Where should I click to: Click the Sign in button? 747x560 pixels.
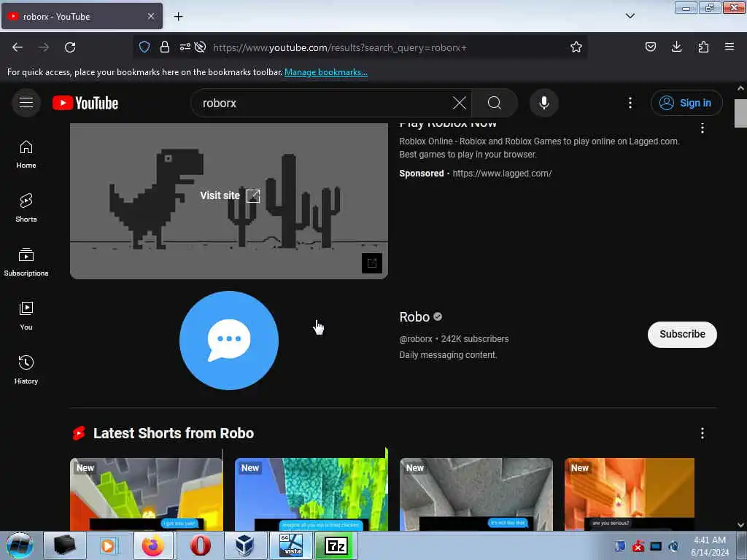(686, 103)
